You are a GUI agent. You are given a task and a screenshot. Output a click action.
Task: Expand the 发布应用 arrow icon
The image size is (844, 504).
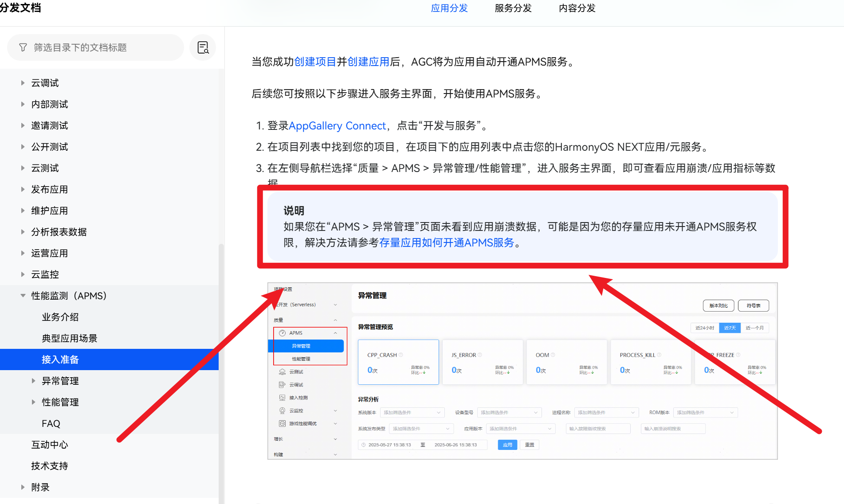pyautogui.click(x=23, y=189)
